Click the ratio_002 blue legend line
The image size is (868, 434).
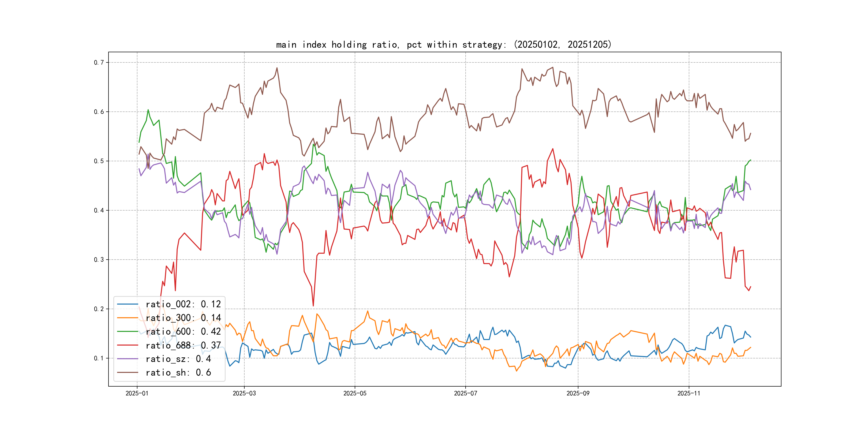pos(127,304)
